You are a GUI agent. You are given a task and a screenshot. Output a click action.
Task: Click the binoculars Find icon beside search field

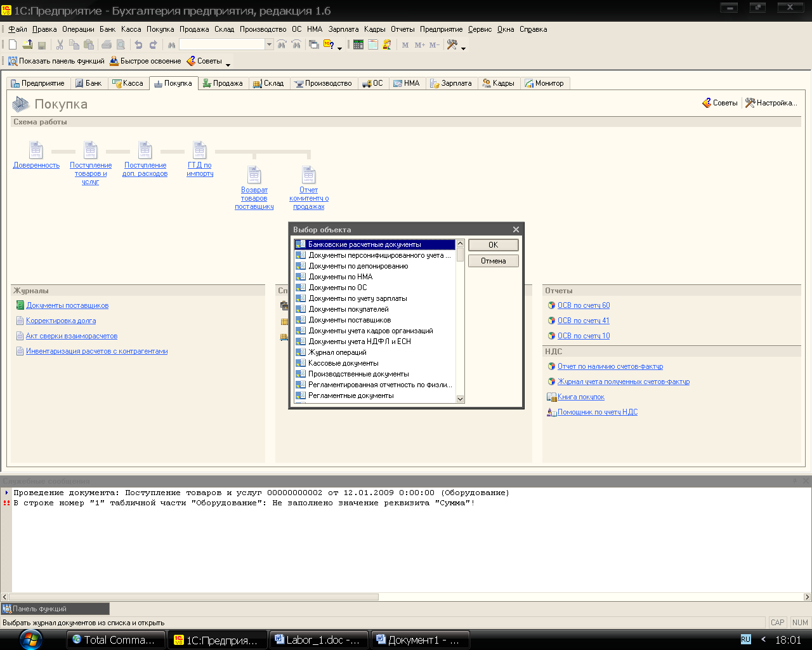(171, 44)
